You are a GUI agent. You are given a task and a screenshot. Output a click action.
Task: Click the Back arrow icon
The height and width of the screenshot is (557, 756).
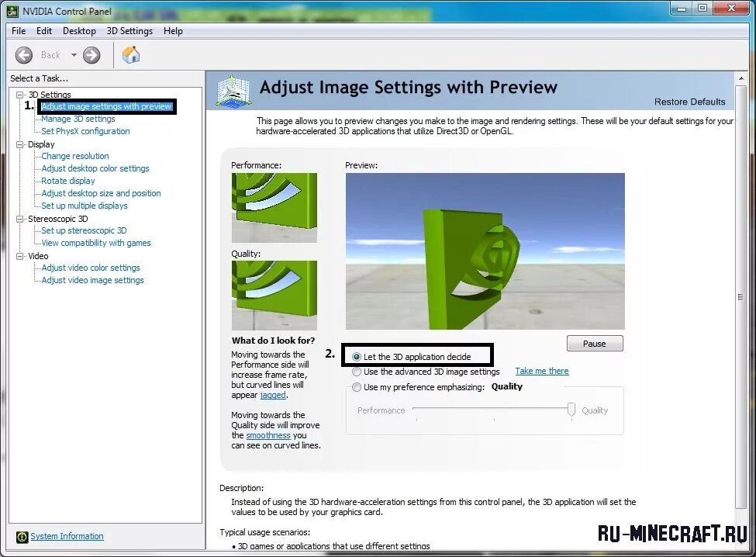(x=23, y=55)
